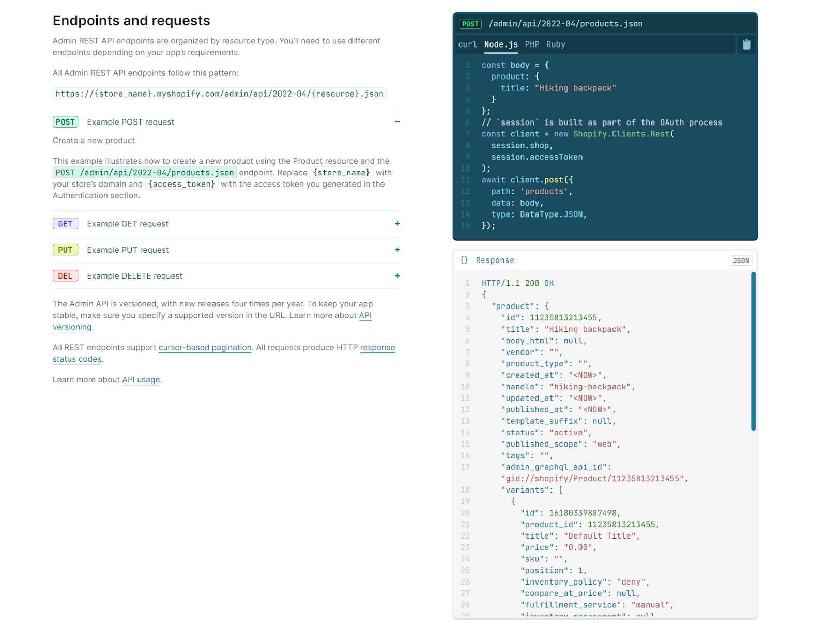827x644 pixels.
Task: Click the curly braces icon beside Response
Action: [464, 260]
